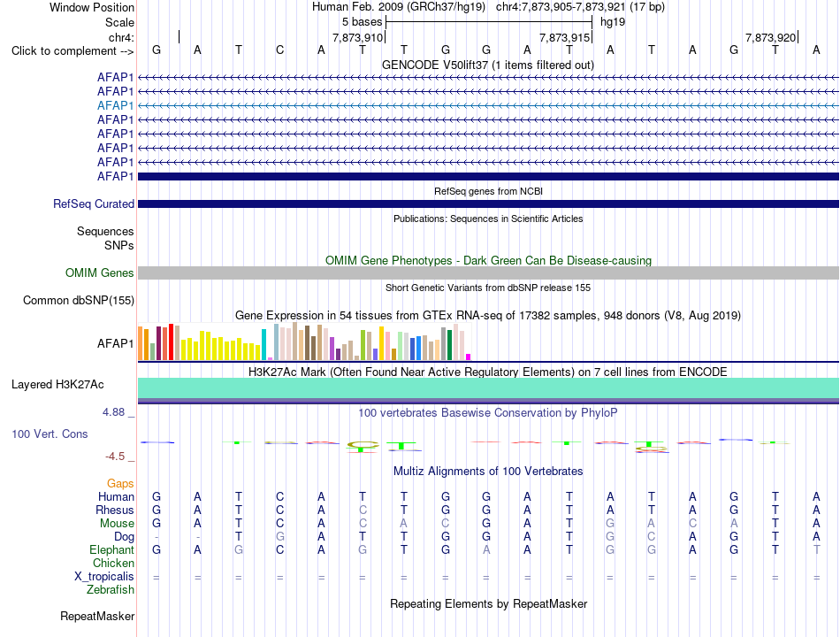840x637 pixels.
Task: Open the GENCODE V50lift37 track title
Action: [x=488, y=65]
